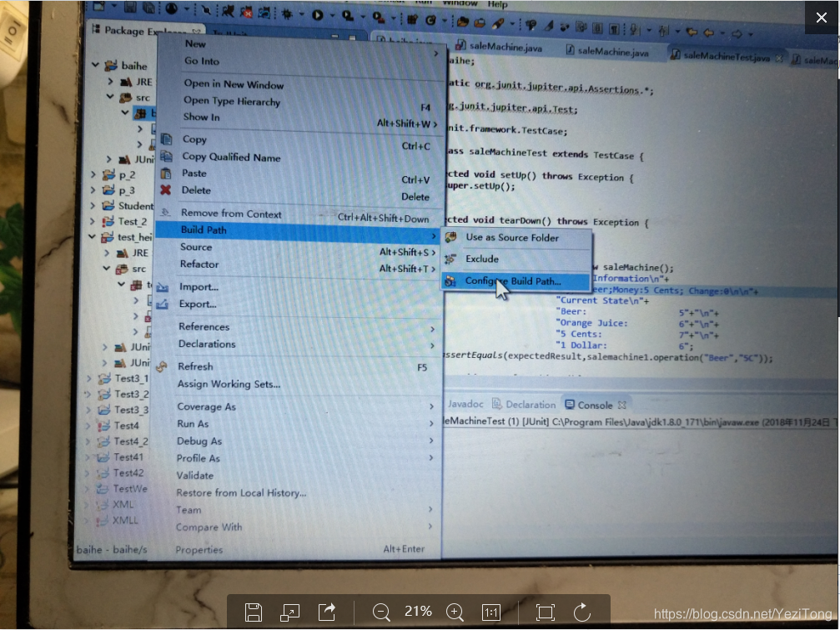
Task: Expand the p_3 project node
Action: tap(93, 189)
